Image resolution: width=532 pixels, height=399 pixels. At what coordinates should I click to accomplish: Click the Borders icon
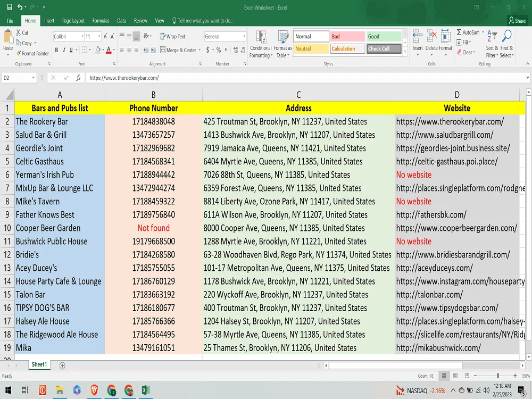[x=85, y=50]
